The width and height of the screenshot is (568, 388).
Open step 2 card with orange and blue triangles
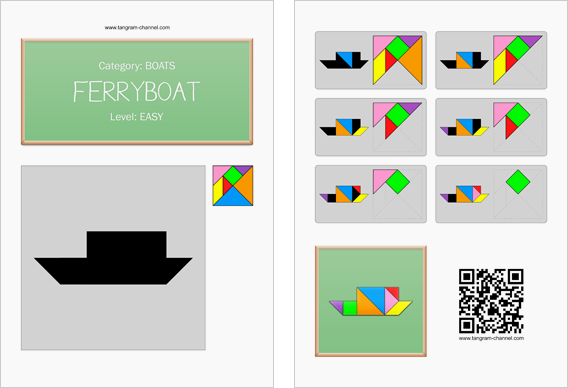click(491, 60)
